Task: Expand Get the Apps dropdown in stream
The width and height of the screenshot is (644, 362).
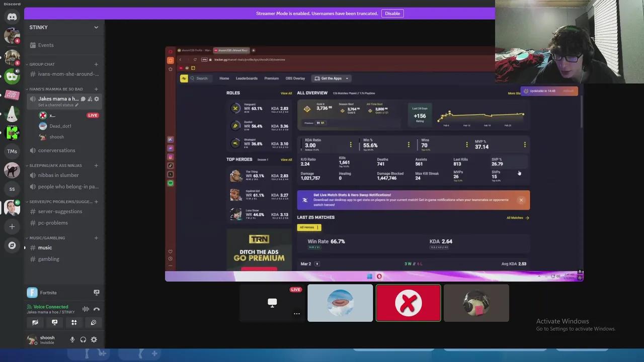Action: tap(331, 78)
